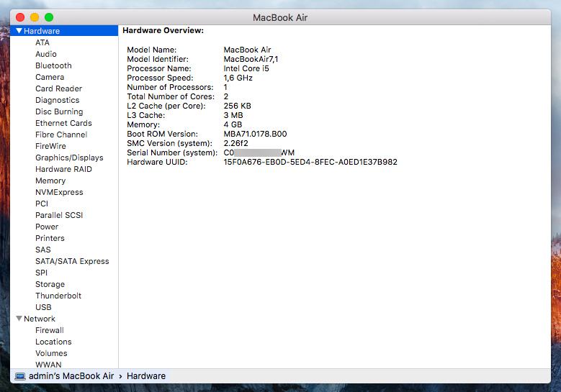Viewport: 561px width, 392px height.
Task: Select Locations under Network
Action: tap(53, 342)
